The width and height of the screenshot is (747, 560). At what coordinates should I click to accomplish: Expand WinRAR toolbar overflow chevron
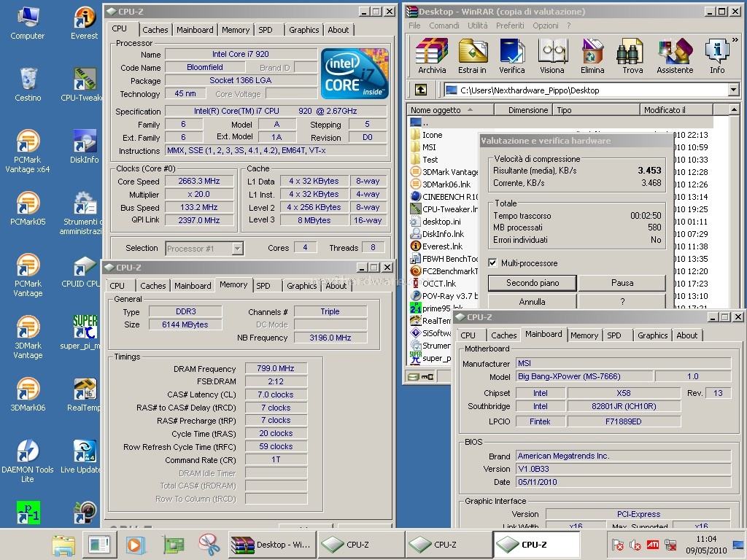tap(735, 40)
